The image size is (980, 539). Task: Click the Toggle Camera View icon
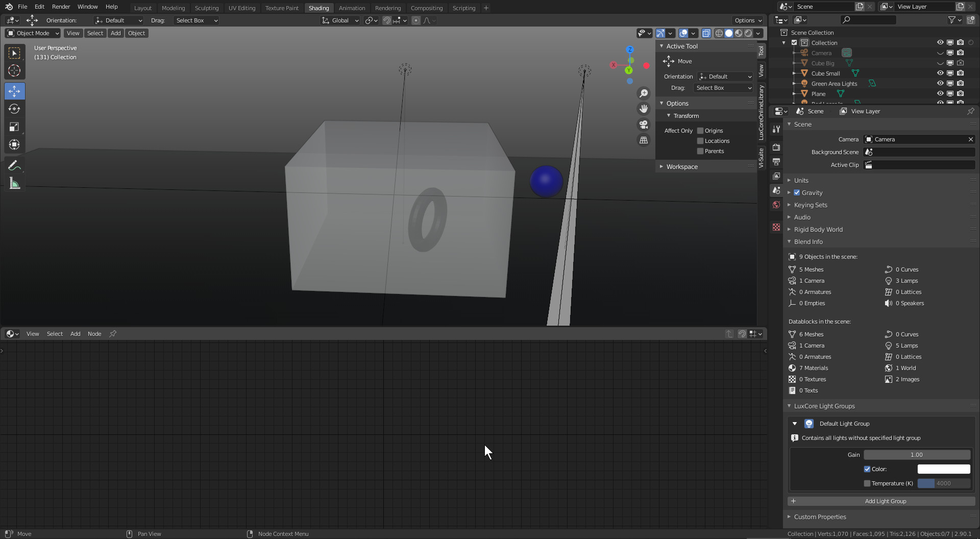644,125
